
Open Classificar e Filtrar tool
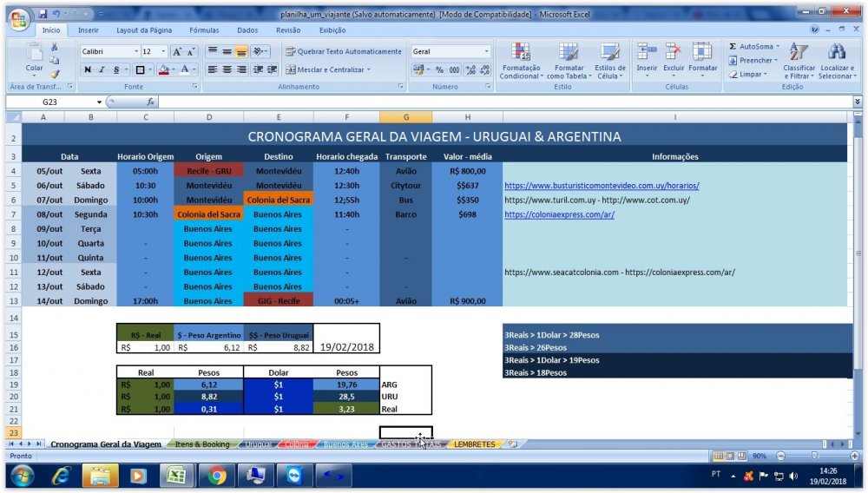799,59
